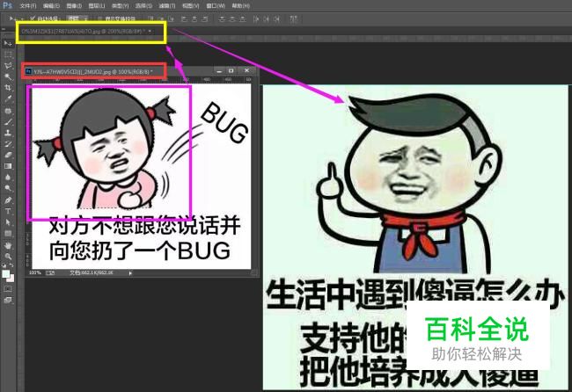
Task: Select the History Brush tool
Action: pos(8,144)
